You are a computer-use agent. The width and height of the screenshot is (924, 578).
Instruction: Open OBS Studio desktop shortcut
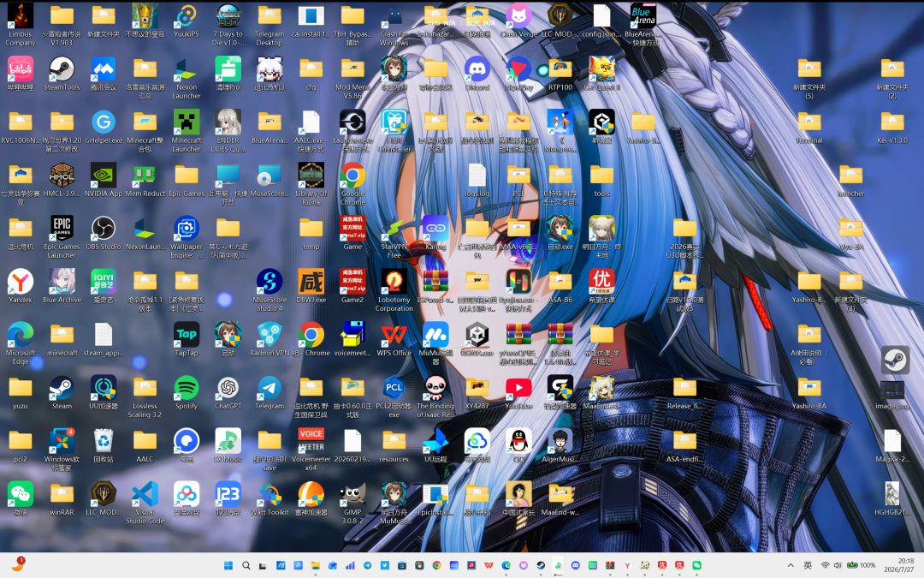pos(104,232)
